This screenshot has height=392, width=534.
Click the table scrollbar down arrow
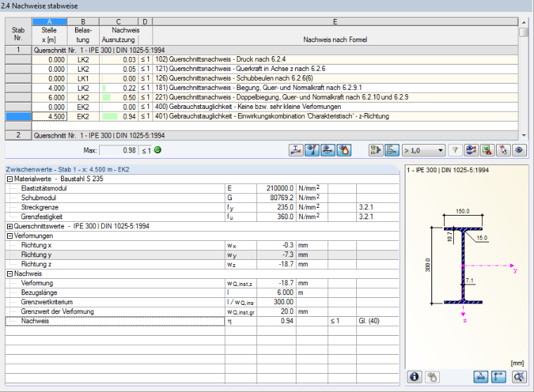click(x=523, y=136)
